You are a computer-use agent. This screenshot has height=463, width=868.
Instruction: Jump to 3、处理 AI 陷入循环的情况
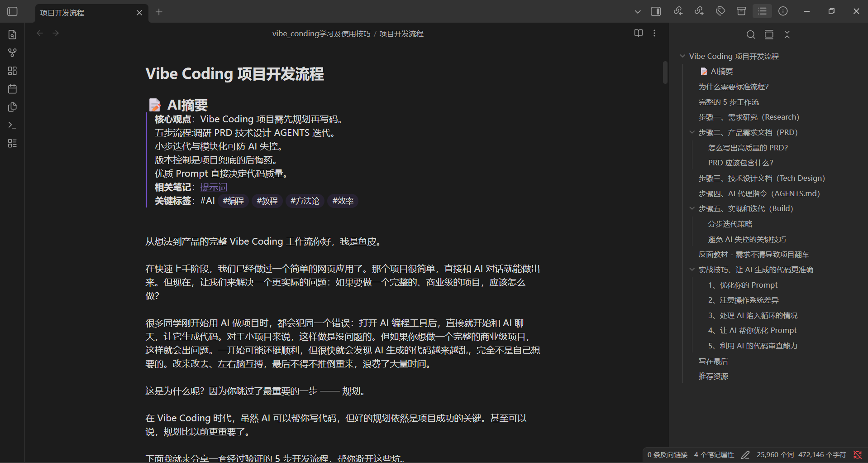[x=753, y=315]
